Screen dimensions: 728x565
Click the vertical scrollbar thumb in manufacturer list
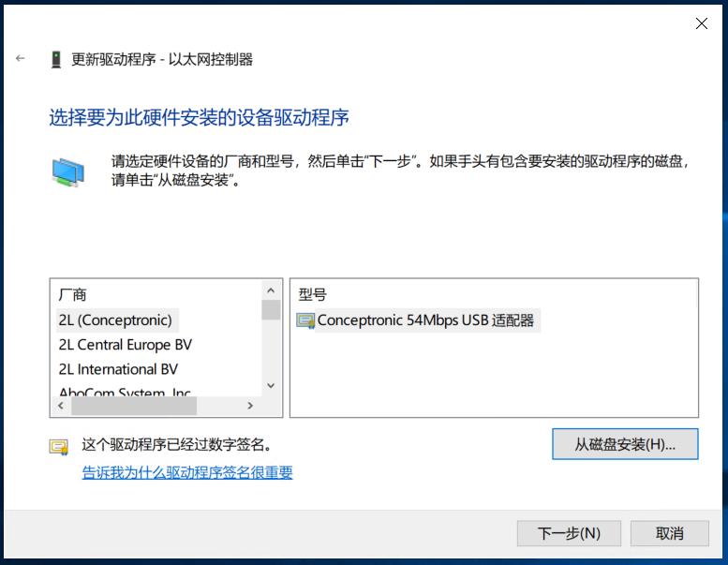271,310
